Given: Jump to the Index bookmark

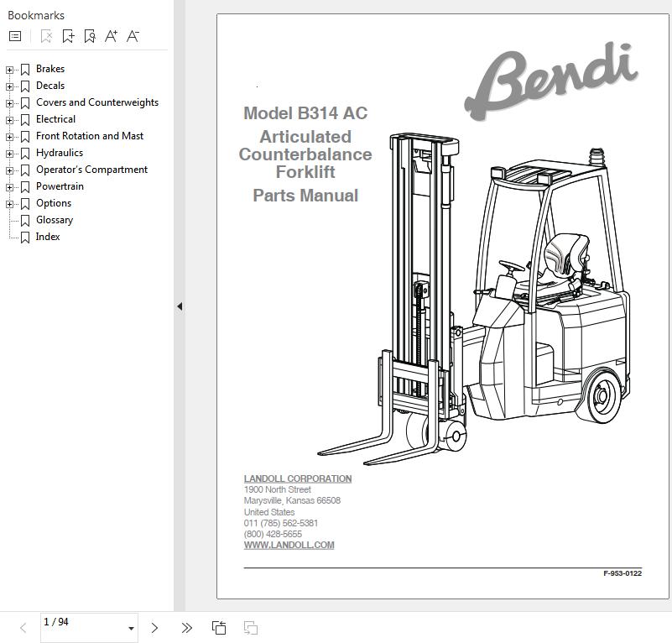Looking at the screenshot, I should click(48, 237).
